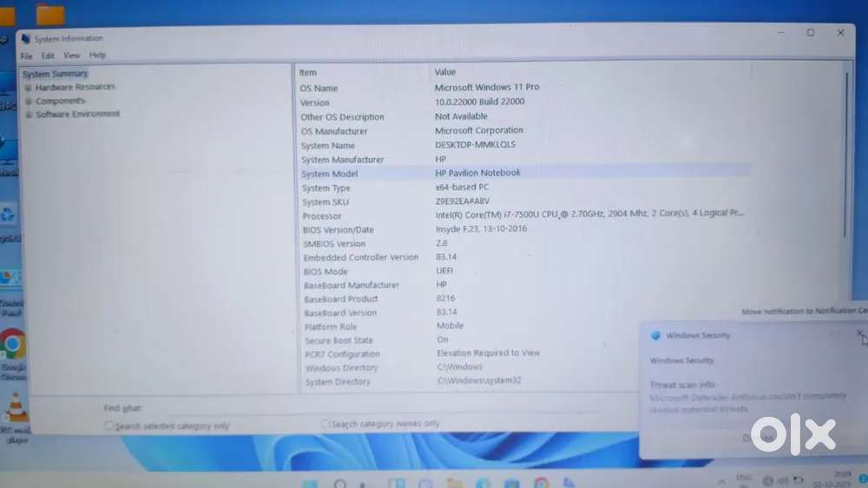Open VLC media player desktop icon

pos(15,407)
